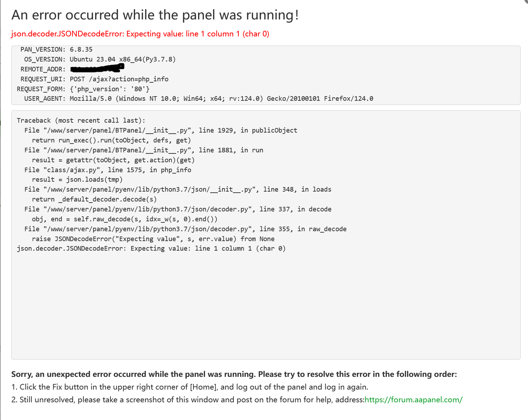528x420 pixels.
Task: Click the line 1929 publicObject traceback entry
Action: click(161, 130)
